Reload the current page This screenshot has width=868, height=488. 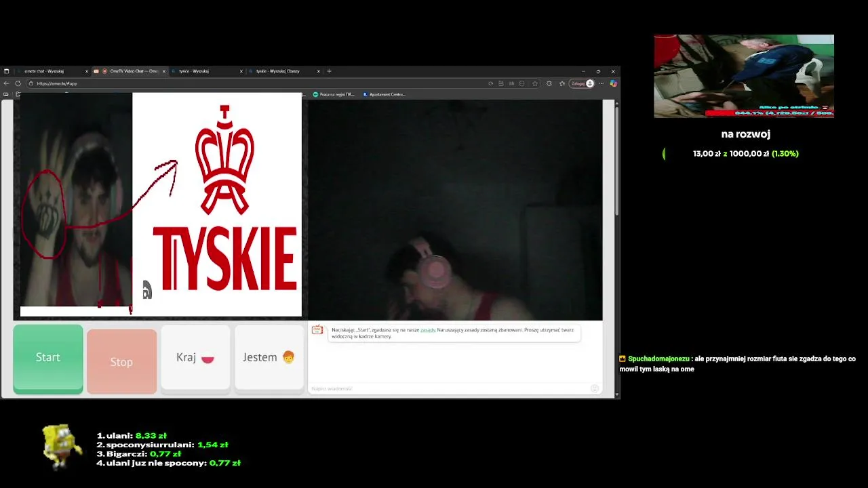coord(18,83)
